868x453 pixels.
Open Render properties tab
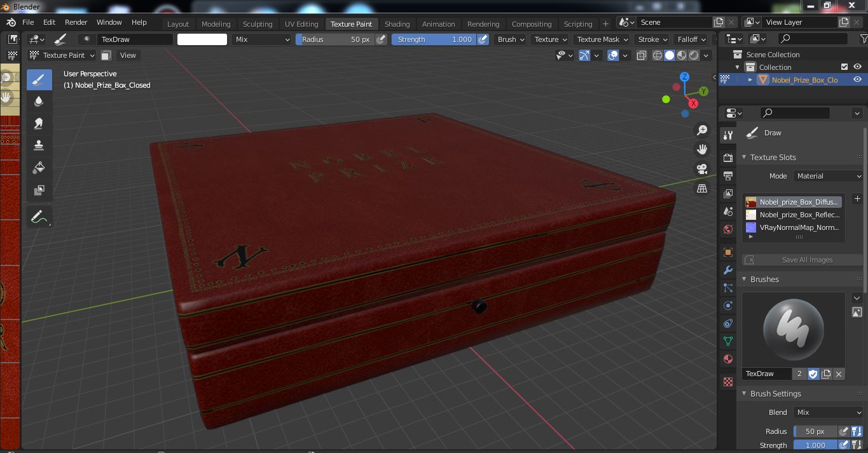[728, 158]
